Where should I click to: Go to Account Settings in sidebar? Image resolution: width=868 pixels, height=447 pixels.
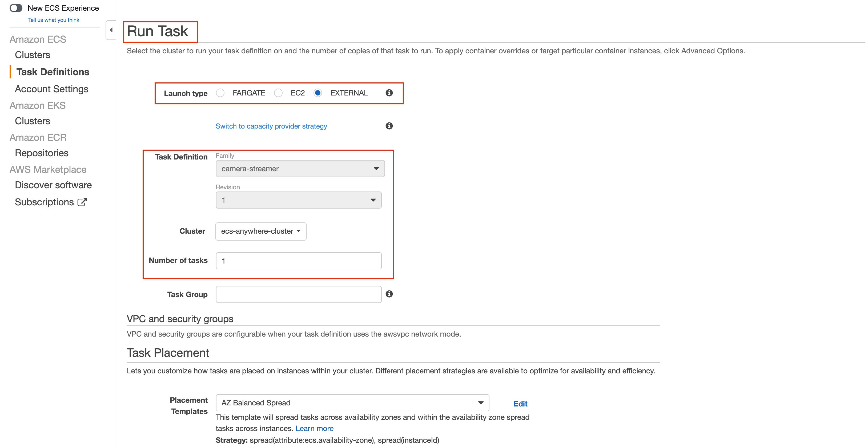pos(51,89)
